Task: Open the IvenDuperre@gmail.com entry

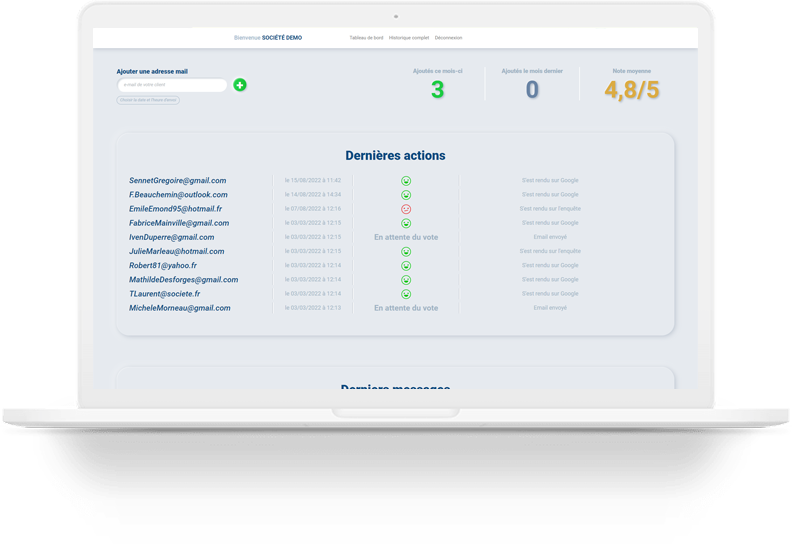Action: 171,237
